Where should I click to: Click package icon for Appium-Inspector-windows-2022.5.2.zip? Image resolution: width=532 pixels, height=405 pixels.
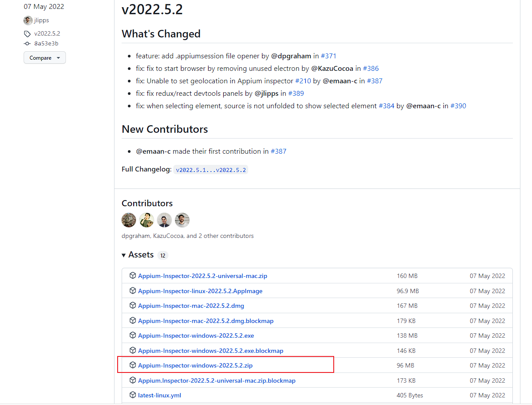(x=133, y=365)
